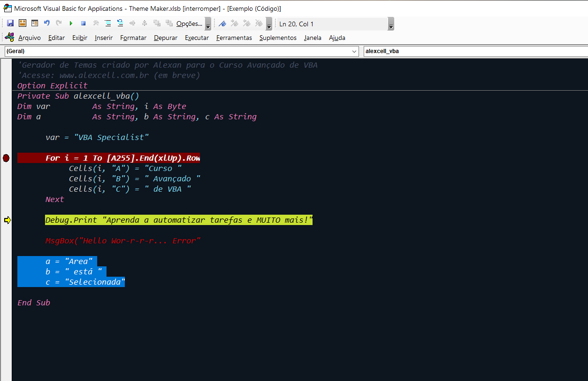The width and height of the screenshot is (588, 381).
Task: Open the Formatar menu
Action: tap(133, 38)
